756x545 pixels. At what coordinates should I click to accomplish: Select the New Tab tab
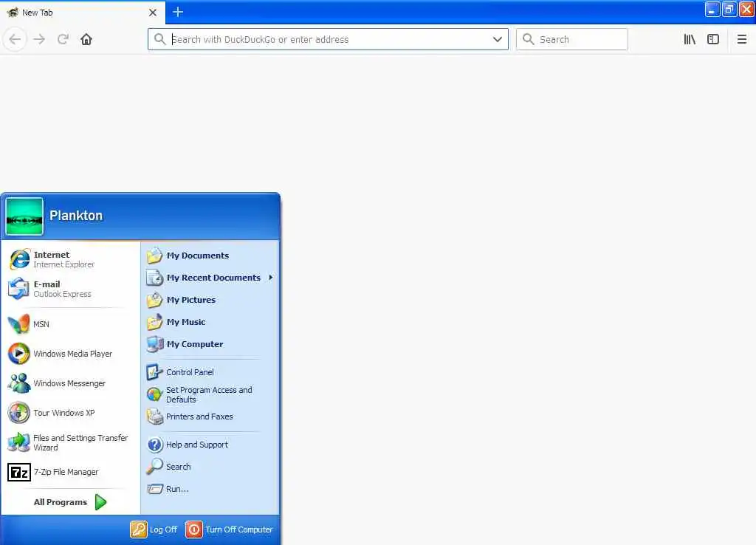[x=83, y=13]
